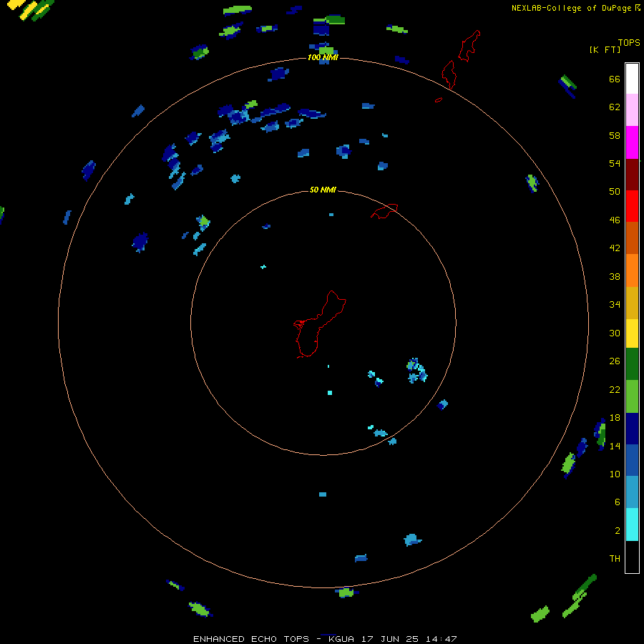The width and height of the screenshot is (644, 644).
Task: Click the "18" legend value
Action: (x=615, y=418)
